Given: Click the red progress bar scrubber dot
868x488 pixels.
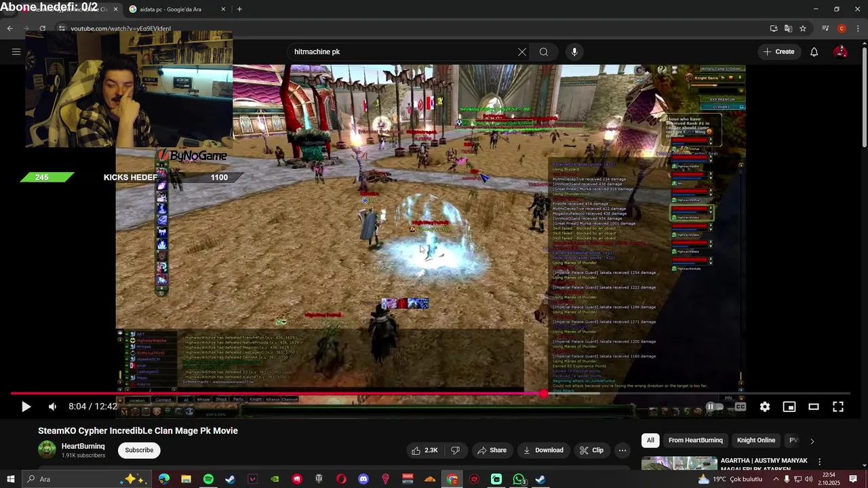Looking at the screenshot, I should (544, 393).
